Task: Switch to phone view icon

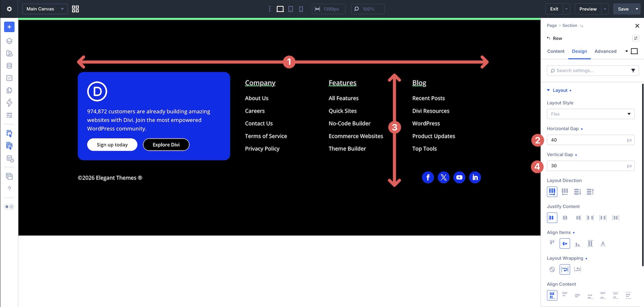Action: coord(301,9)
